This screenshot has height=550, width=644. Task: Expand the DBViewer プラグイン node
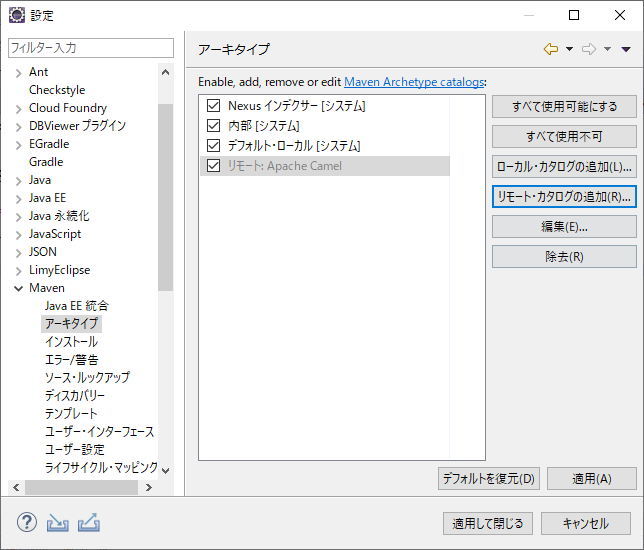tap(18, 127)
